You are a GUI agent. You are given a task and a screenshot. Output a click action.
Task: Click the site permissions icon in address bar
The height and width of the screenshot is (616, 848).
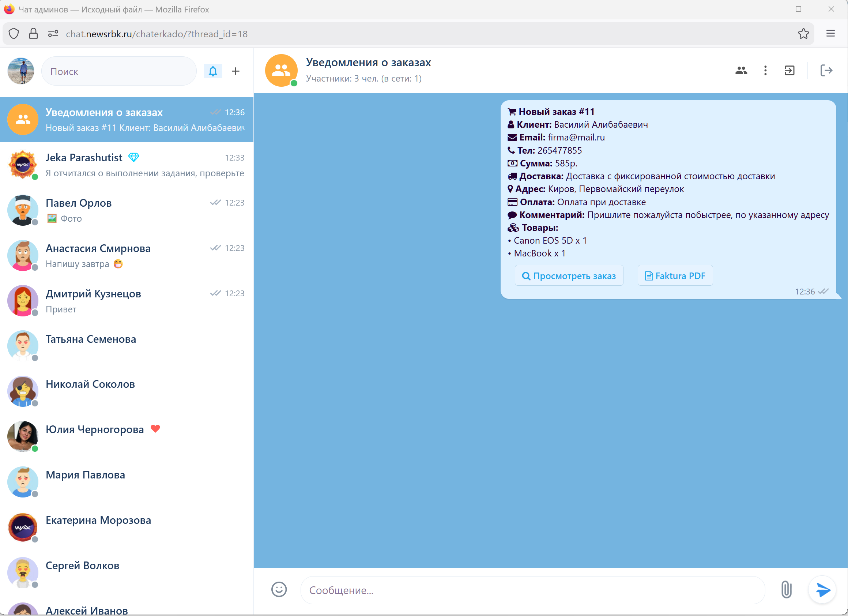53,34
